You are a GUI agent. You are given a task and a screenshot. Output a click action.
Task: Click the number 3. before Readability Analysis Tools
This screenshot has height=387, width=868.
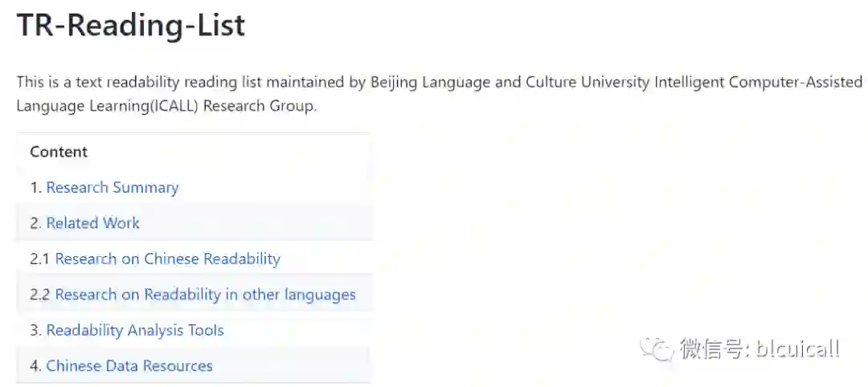coord(35,330)
